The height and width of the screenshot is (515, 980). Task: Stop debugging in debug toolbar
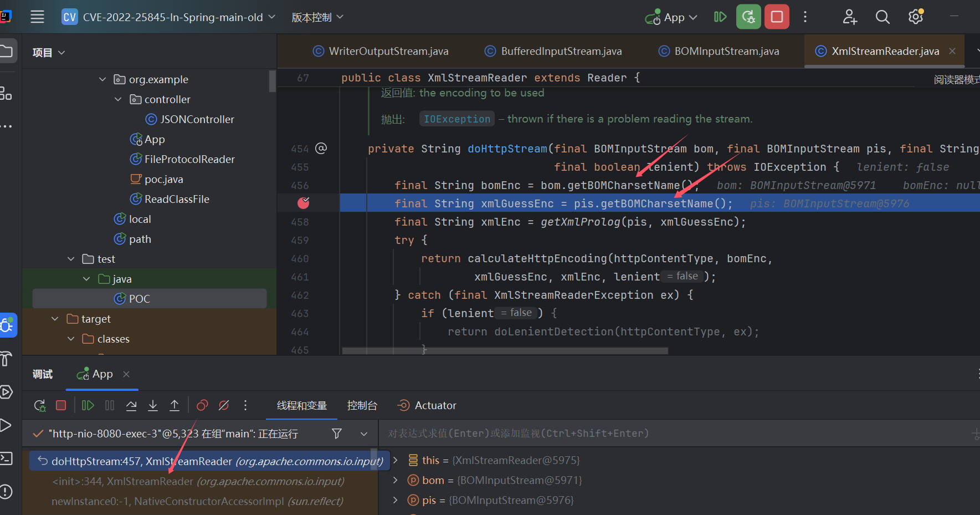[61, 406]
